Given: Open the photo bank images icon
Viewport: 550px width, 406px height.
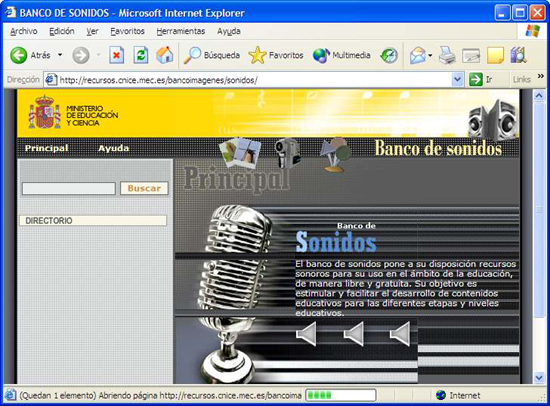Looking at the screenshot, I should [x=240, y=152].
